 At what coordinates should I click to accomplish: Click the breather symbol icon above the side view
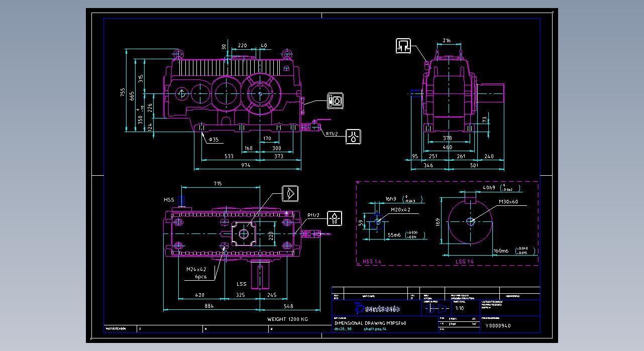pyautogui.click(x=403, y=46)
